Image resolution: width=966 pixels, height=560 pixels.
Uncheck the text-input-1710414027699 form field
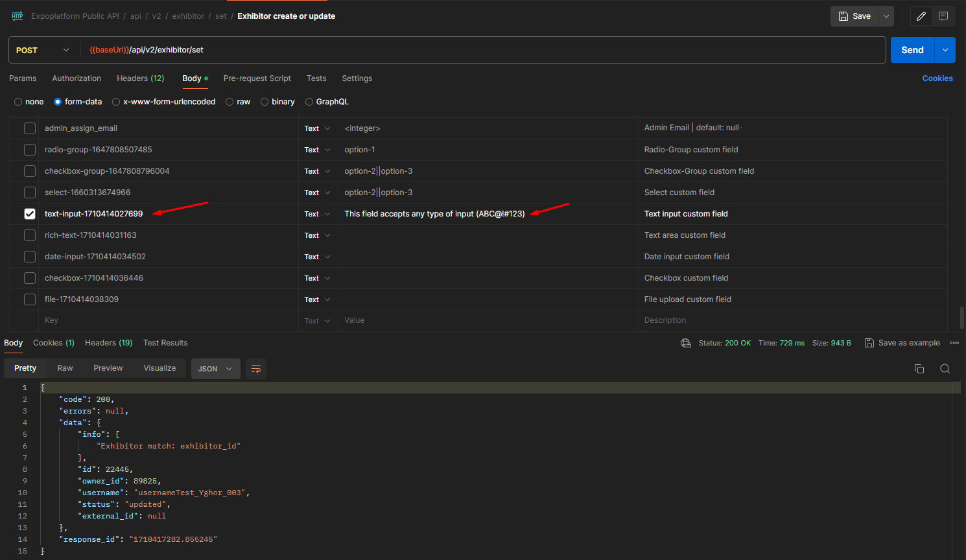(29, 213)
